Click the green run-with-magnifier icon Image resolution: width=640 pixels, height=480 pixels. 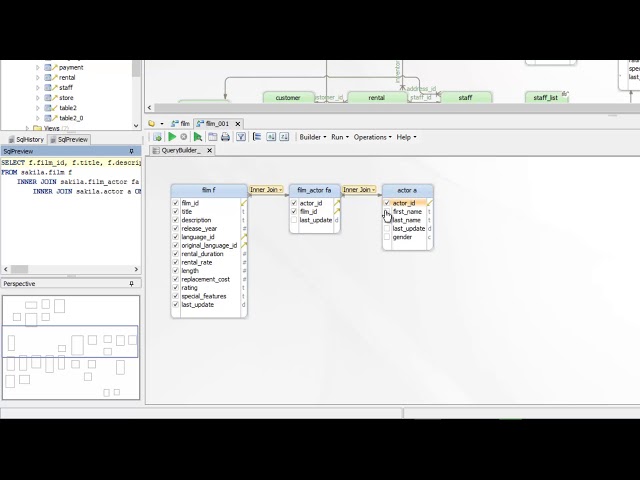198,137
